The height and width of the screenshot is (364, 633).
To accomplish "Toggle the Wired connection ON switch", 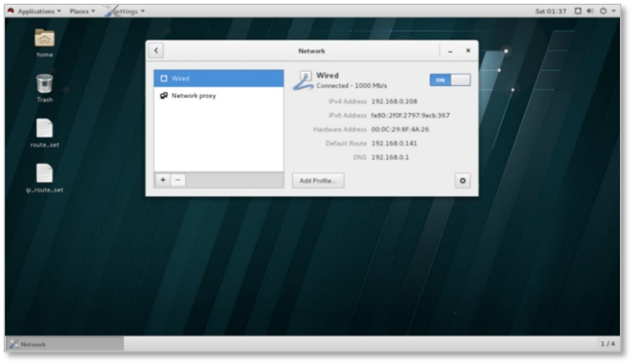I will pyautogui.click(x=450, y=80).
